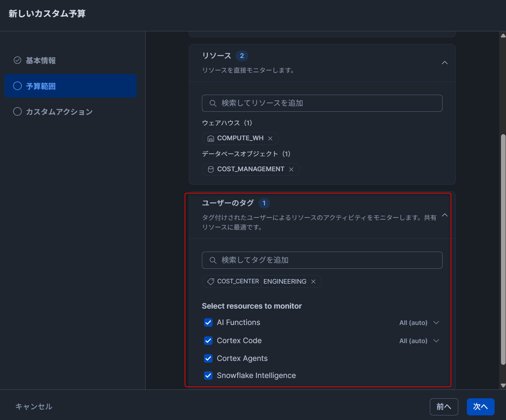Go to the 基本情報 step

pyautogui.click(x=41, y=61)
